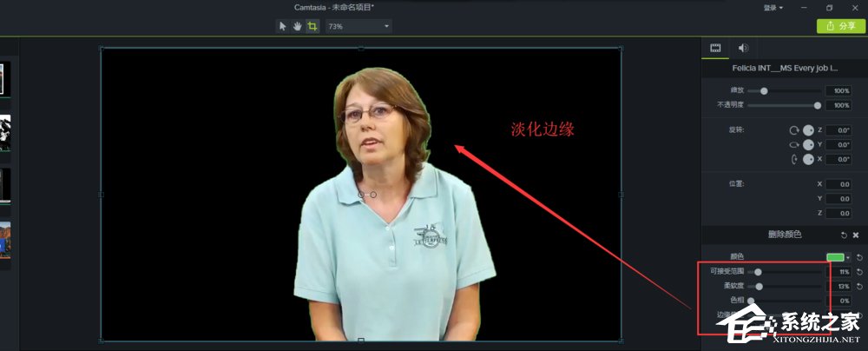Switch to the audio properties speaker tab
Viewport: 868px width, 351px height.
pyautogui.click(x=744, y=49)
